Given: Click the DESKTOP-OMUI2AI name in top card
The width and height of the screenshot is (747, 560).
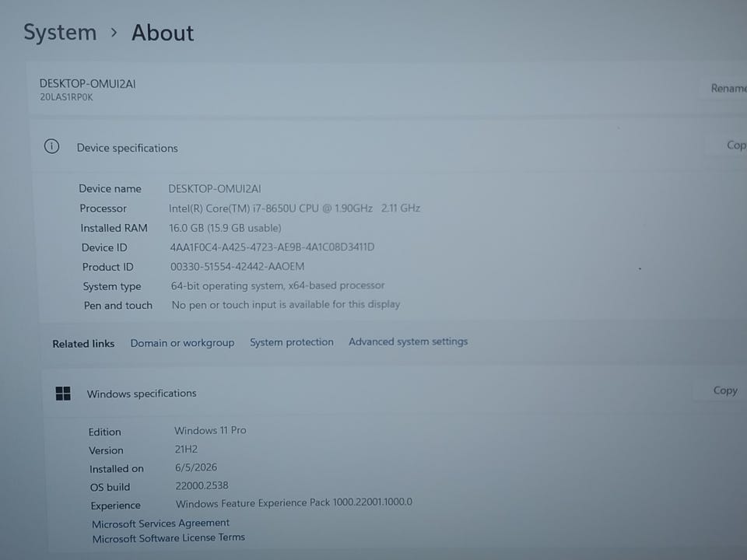Looking at the screenshot, I should (x=88, y=84).
